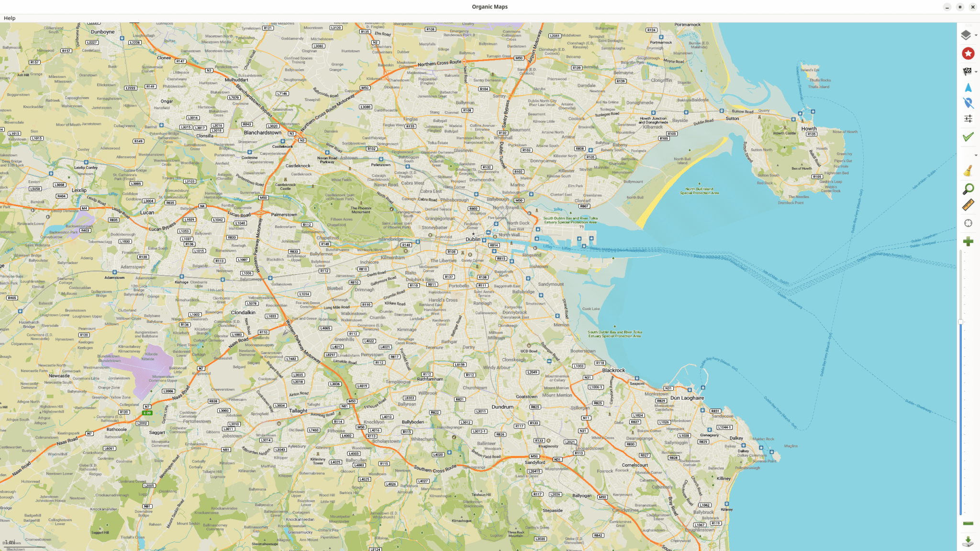This screenshot has height=551, width=980.
Task: Click the crosshair centering icon
Action: 968,222
